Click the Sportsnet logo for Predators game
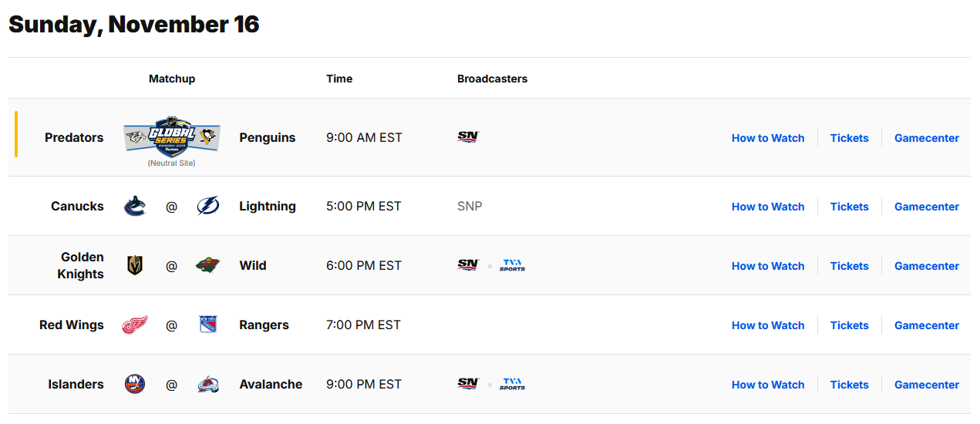Viewport: 980px width, 424px height. [468, 137]
